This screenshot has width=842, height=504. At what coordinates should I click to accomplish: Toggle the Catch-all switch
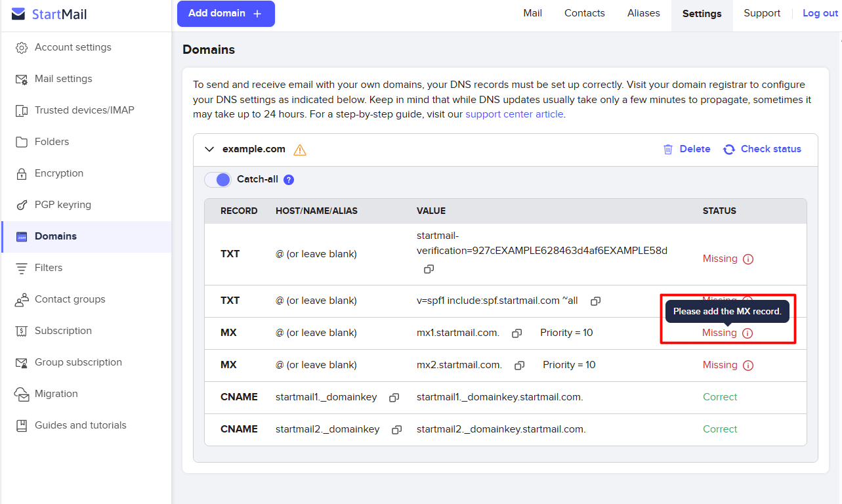coord(218,180)
